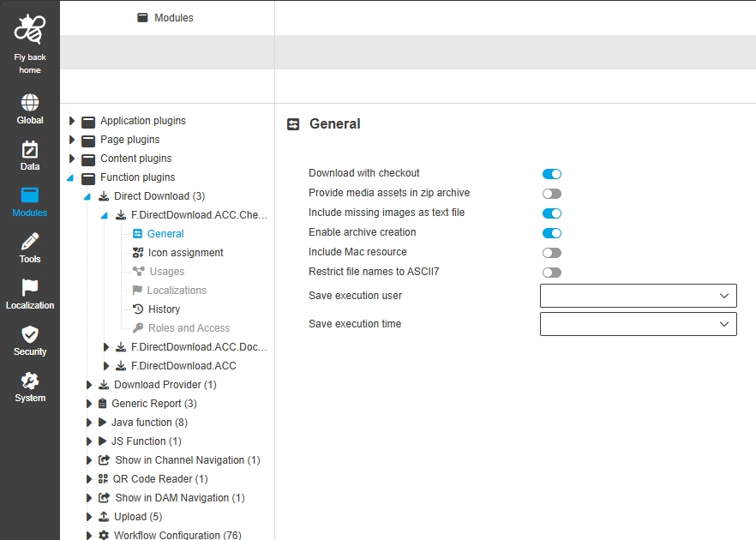Enable Provide media assets in zip archive
Image resolution: width=756 pixels, height=540 pixels.
pos(551,194)
